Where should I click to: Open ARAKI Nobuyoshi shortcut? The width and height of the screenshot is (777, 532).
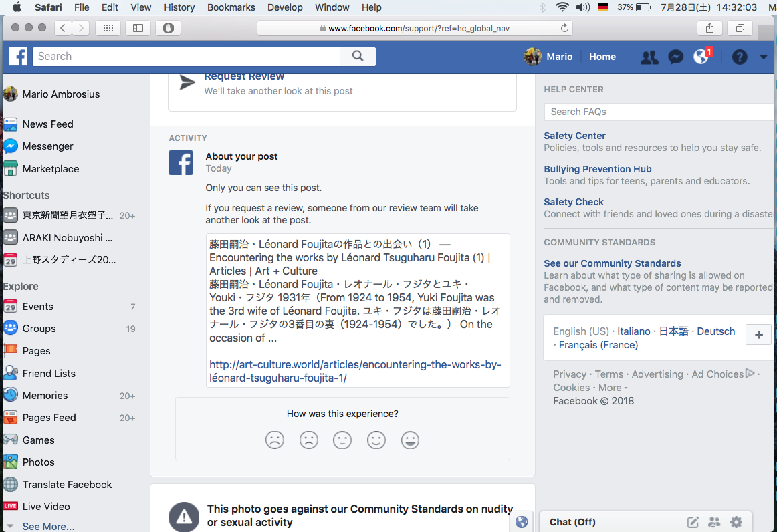[68, 238]
